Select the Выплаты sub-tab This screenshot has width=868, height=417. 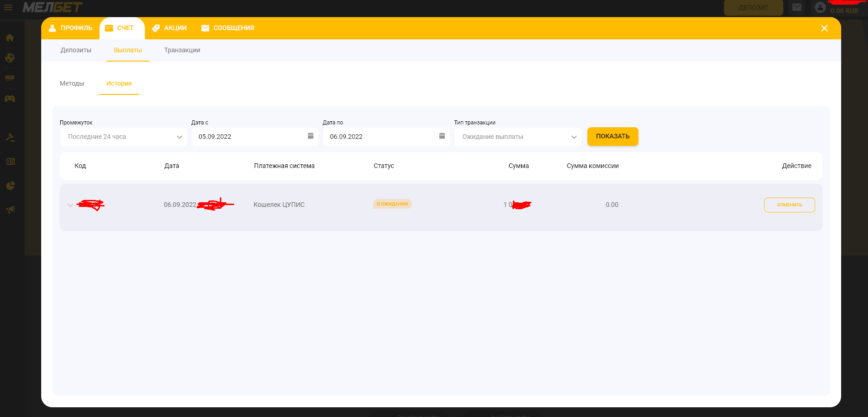pos(128,50)
